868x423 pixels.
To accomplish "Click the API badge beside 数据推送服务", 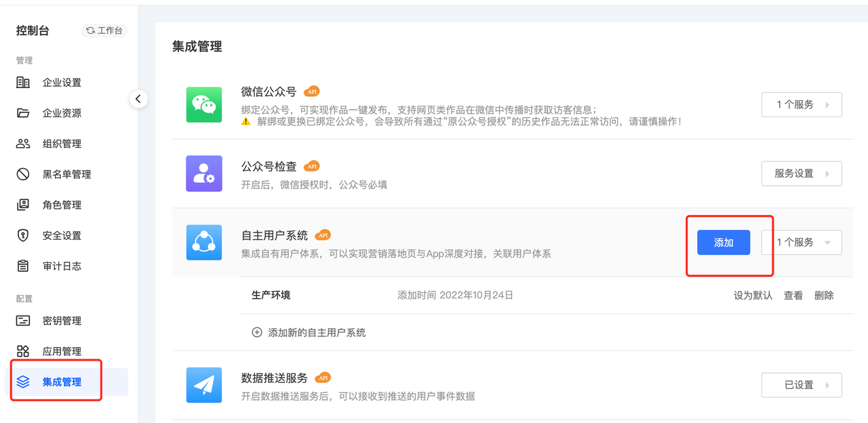I will [323, 378].
